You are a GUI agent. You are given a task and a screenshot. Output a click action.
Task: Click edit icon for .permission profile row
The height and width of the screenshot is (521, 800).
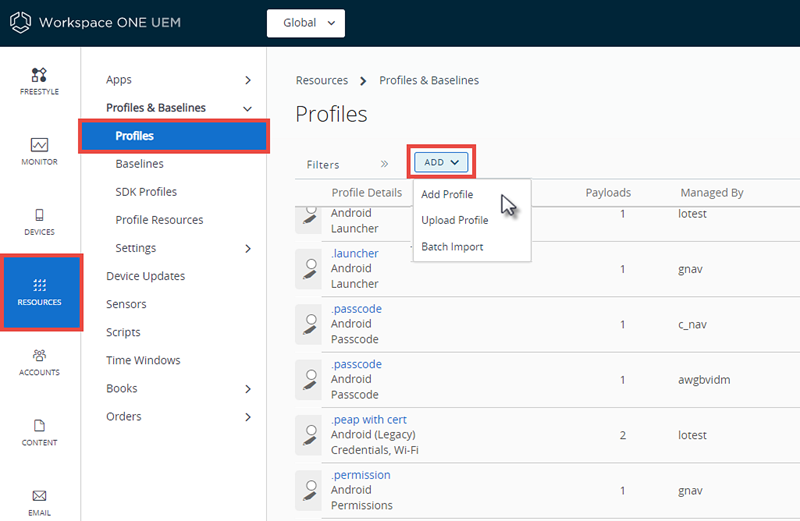tap(309, 490)
